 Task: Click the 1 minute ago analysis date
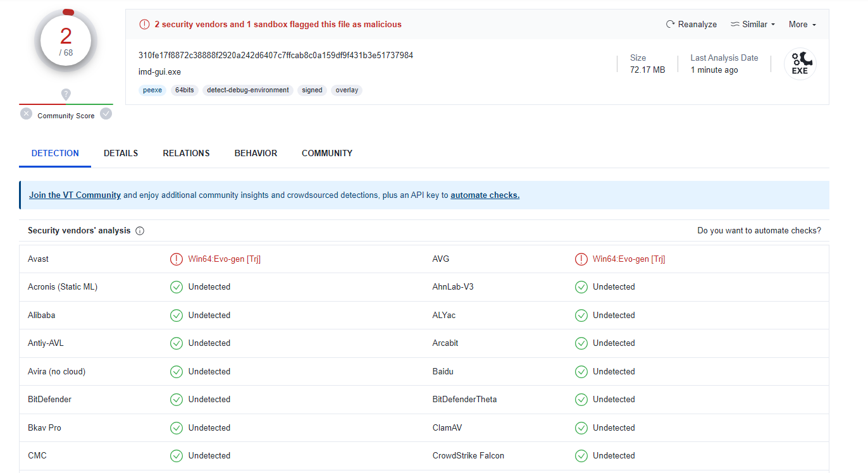point(714,70)
